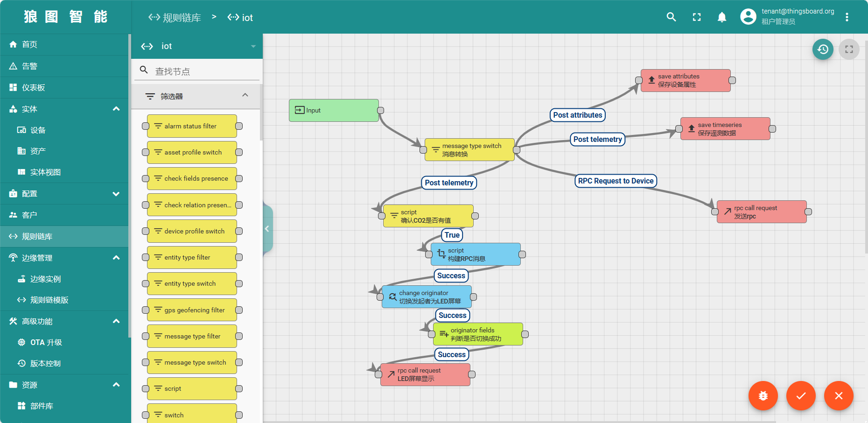868x423 pixels.
Task: Open 实体视图 in sidebar
Action: [64, 172]
